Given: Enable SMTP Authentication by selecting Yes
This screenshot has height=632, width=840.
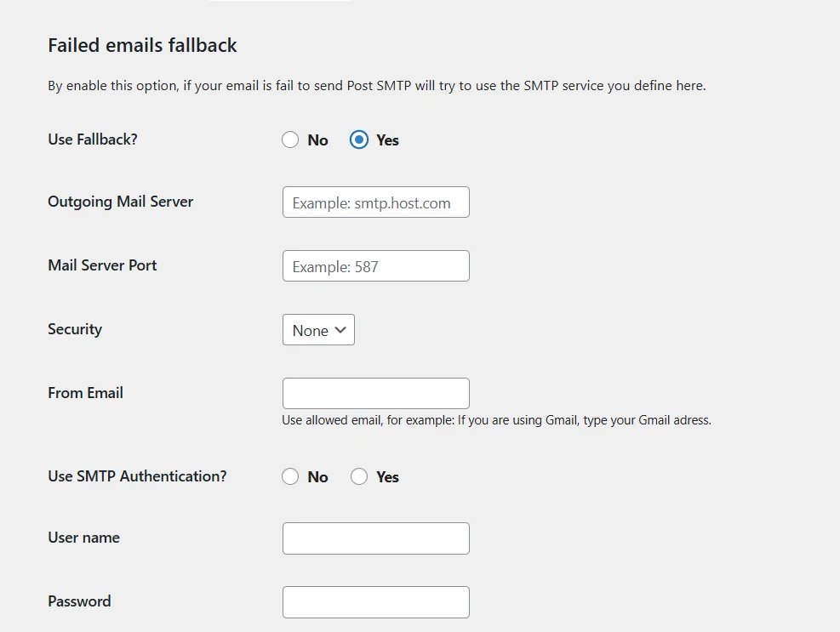Looking at the screenshot, I should 359,476.
